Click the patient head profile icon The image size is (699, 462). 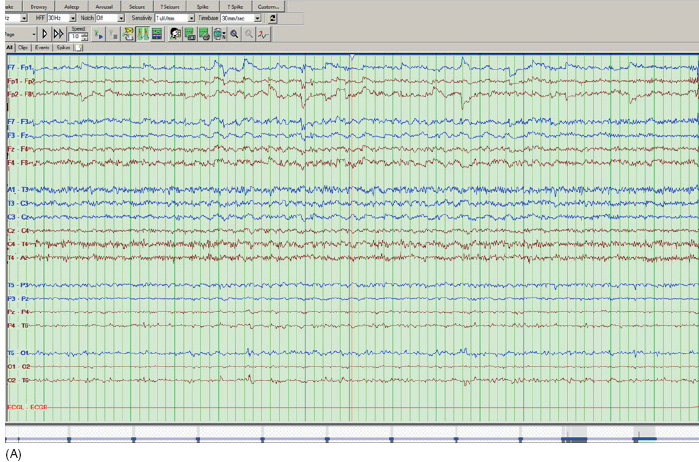[x=174, y=33]
